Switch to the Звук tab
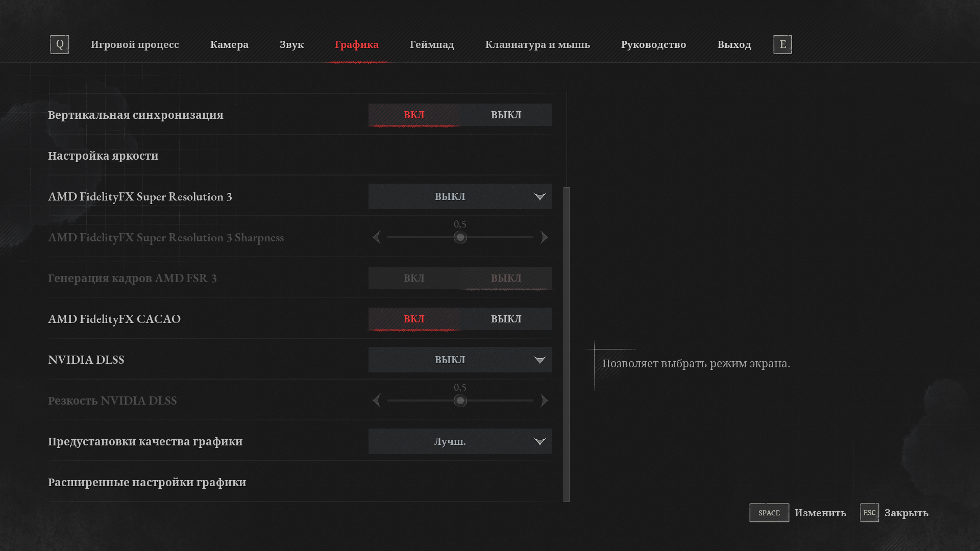The image size is (980, 551). (291, 44)
